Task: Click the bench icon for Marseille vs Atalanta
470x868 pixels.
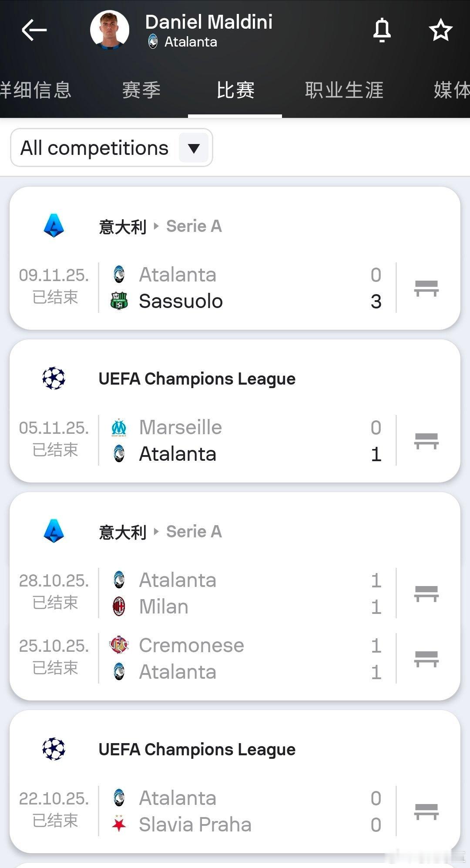Action: [426, 441]
